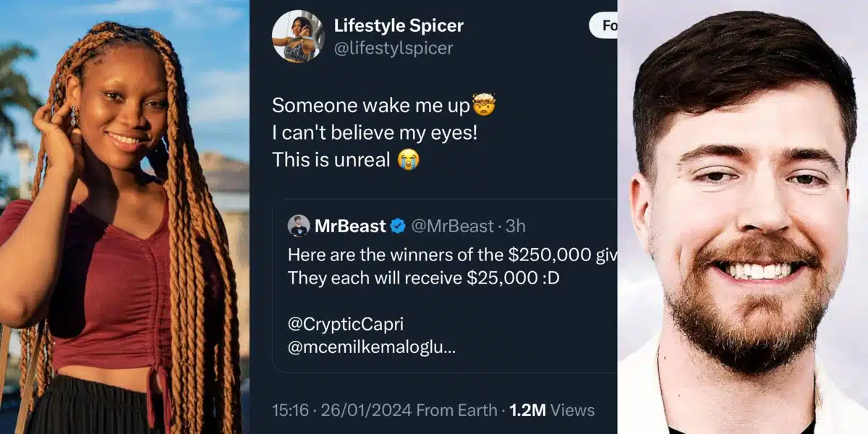Open the quoted $250,000 giveaway tweet text
The image size is (868, 434).
pyautogui.click(x=448, y=266)
